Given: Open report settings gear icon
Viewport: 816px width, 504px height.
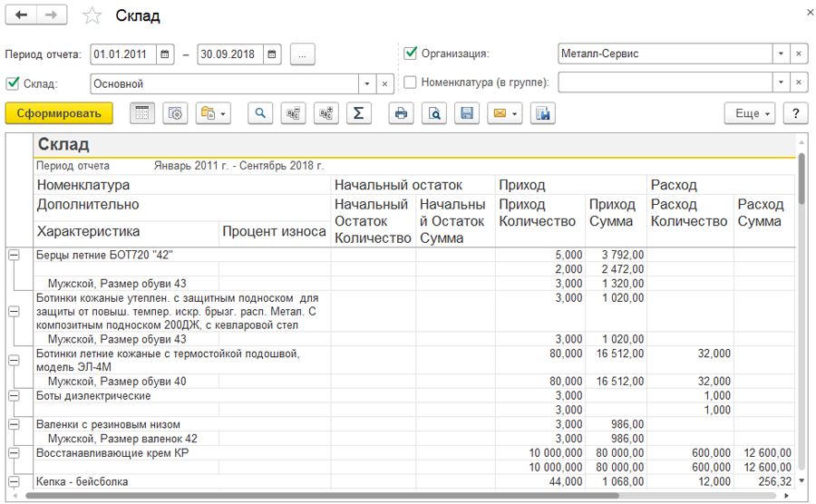Looking at the screenshot, I should 175,113.
